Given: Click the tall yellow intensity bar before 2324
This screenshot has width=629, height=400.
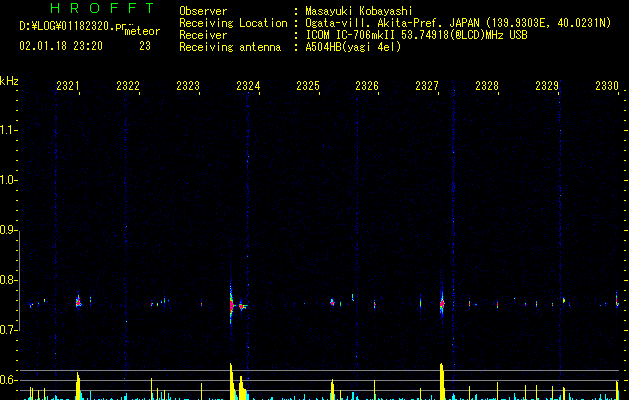Looking at the screenshot, I should click(232, 381).
